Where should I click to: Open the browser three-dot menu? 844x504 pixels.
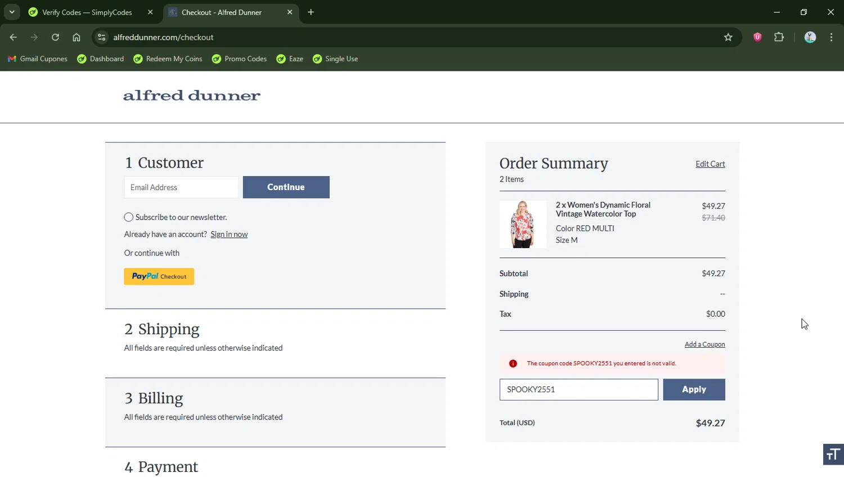pyautogui.click(x=832, y=38)
